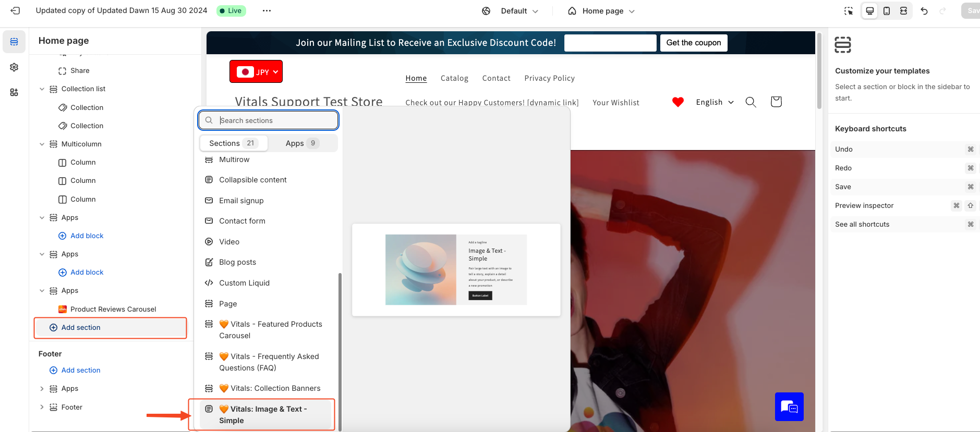Click Add section in Footer group
The height and width of the screenshot is (432, 980).
[81, 371]
